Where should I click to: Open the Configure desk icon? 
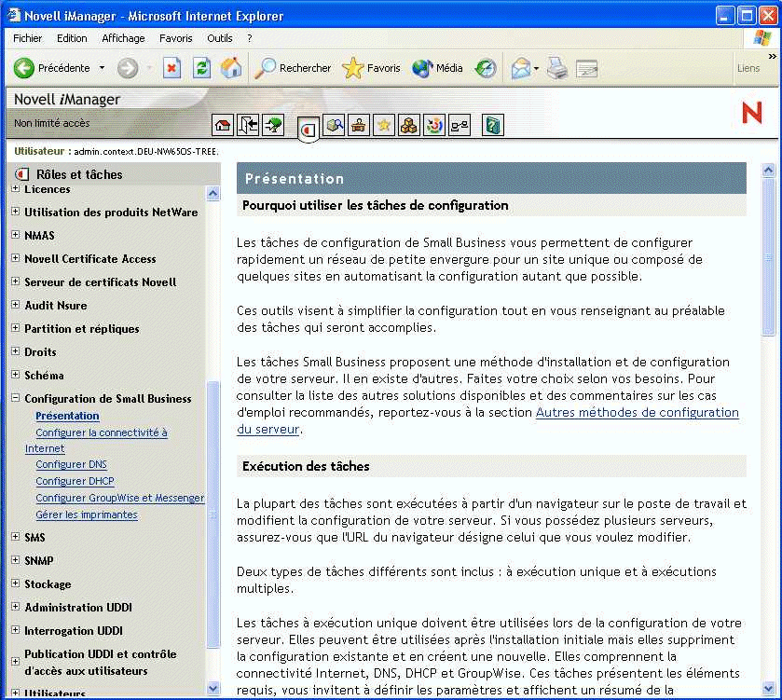[x=359, y=125]
